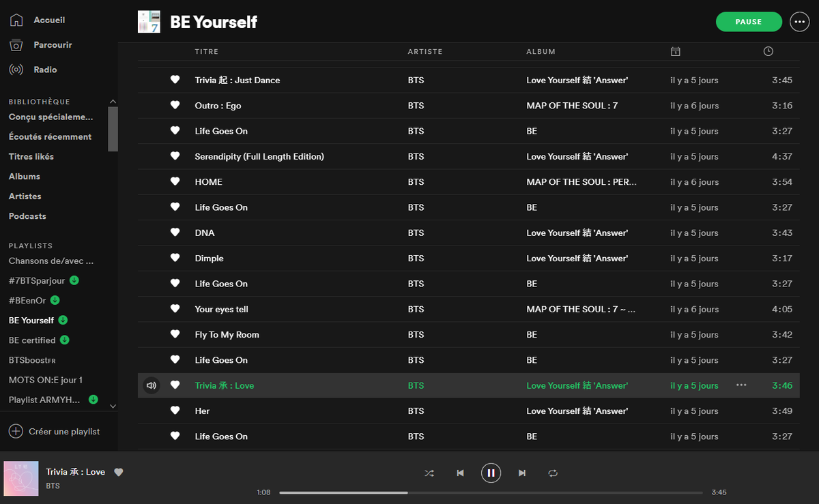The image size is (819, 504).
Task: Open Podcasts in the library
Action: (x=27, y=216)
